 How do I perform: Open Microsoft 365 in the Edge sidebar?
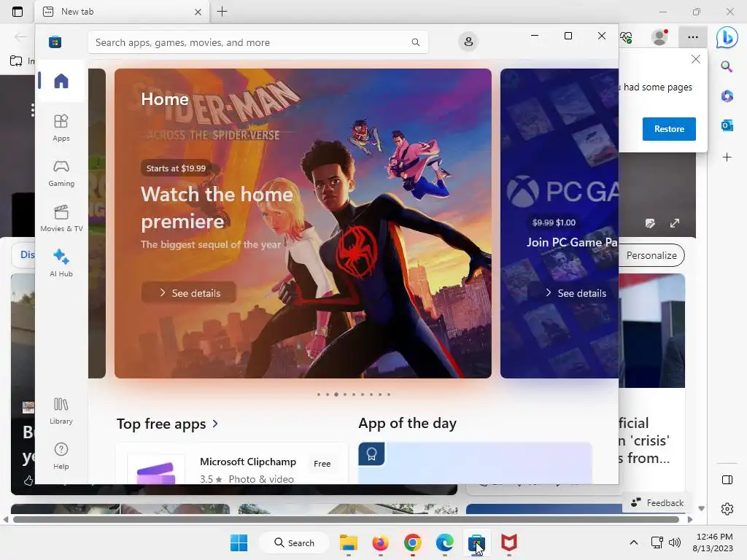(727, 96)
